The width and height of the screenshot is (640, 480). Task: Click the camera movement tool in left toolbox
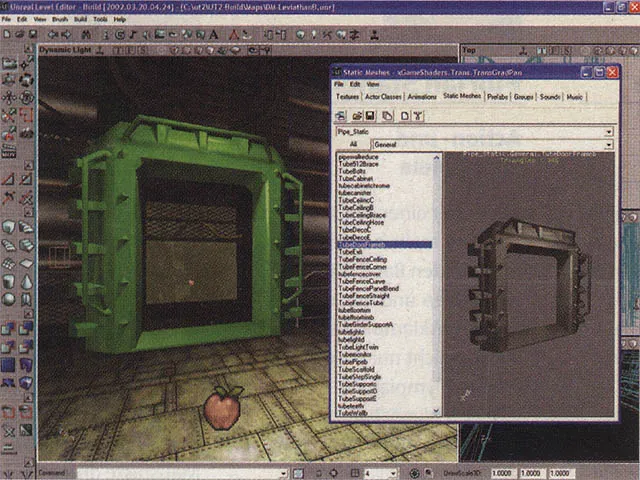pyautogui.click(x=9, y=65)
